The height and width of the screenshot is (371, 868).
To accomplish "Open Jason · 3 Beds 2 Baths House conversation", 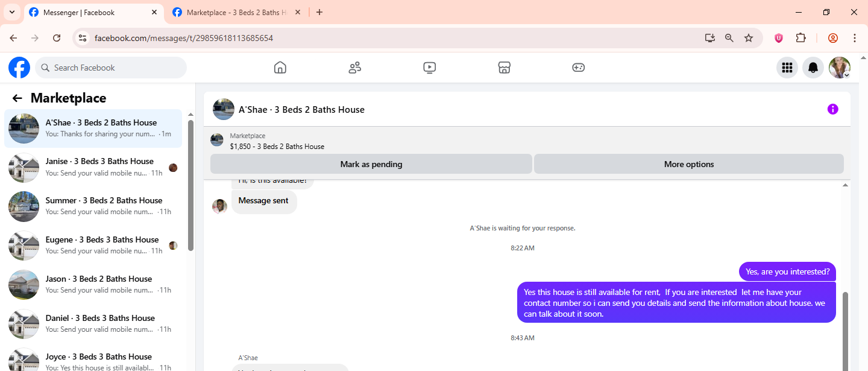I will click(x=93, y=285).
